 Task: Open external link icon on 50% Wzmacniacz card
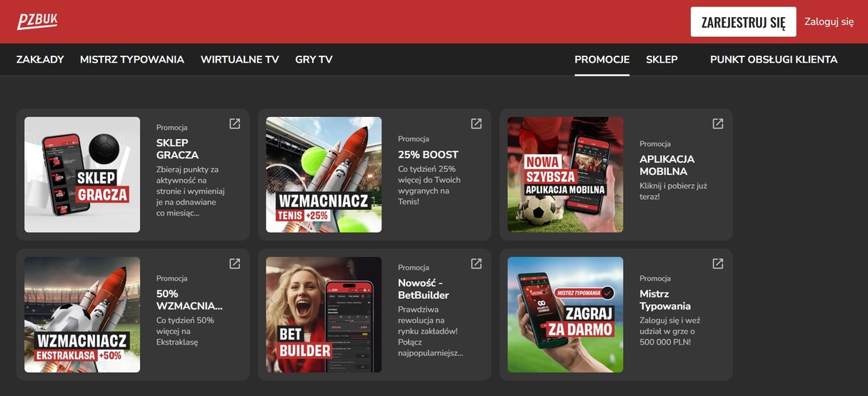234,264
